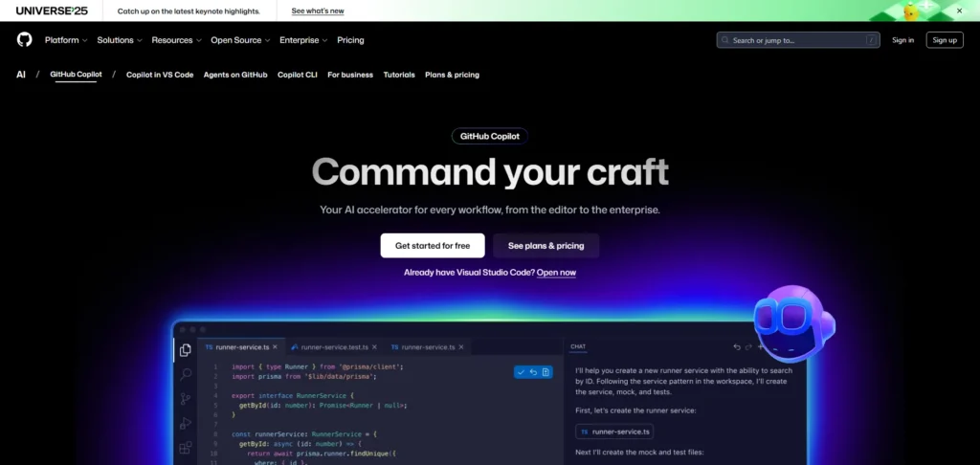Image resolution: width=980 pixels, height=465 pixels.
Task: Expand the Open Source menu
Action: pos(240,40)
